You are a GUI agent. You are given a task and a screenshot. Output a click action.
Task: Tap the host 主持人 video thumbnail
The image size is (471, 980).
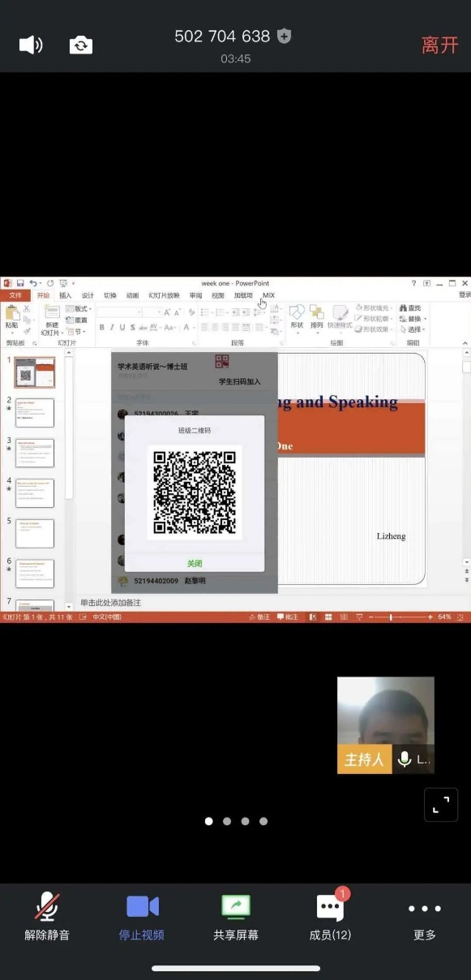(x=386, y=725)
